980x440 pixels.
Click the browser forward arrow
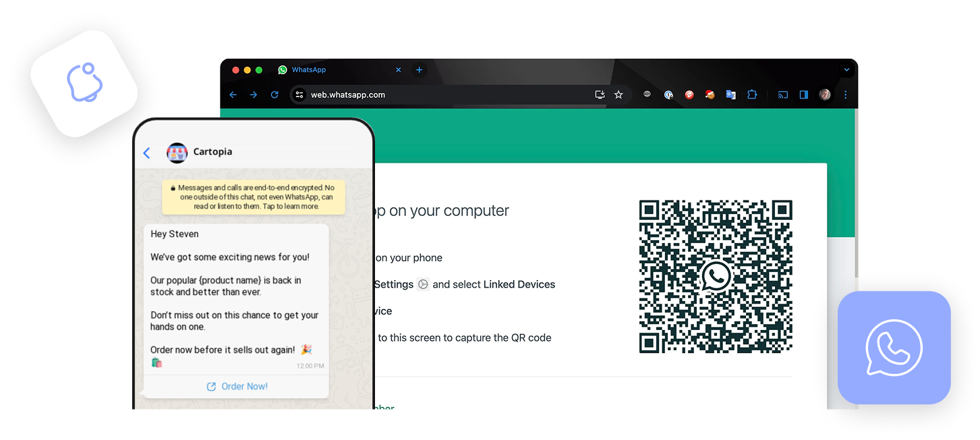(x=254, y=95)
